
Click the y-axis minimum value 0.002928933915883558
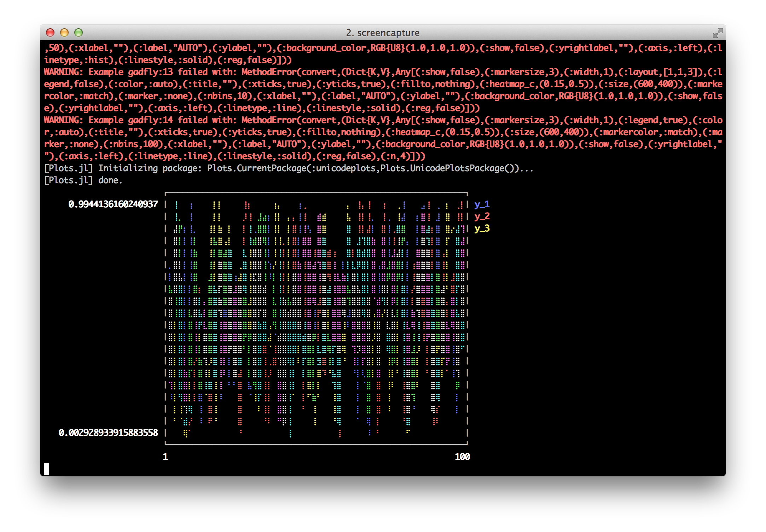click(x=108, y=433)
